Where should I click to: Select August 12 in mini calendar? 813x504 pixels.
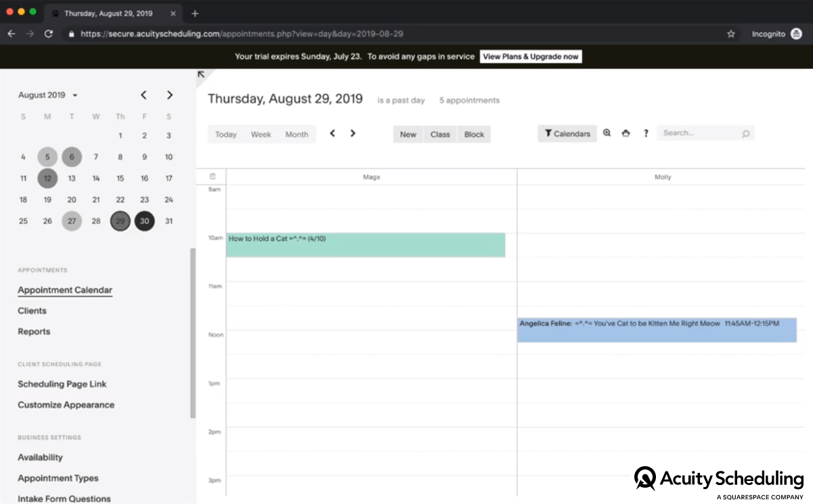(47, 179)
